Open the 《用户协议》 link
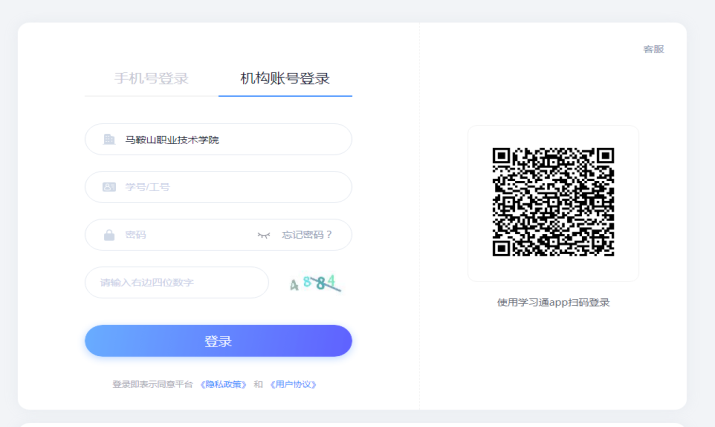 tap(293, 384)
